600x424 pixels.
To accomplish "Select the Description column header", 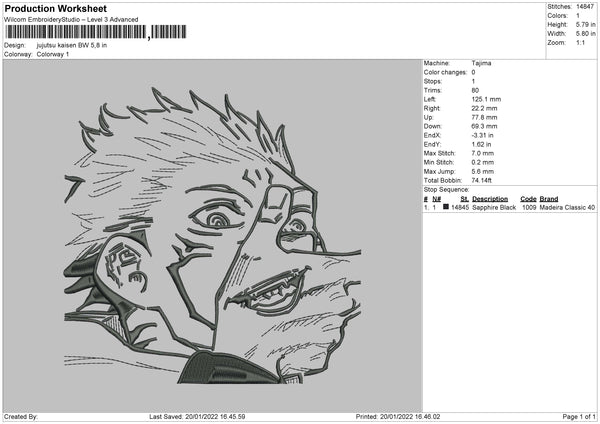I will coord(490,199).
